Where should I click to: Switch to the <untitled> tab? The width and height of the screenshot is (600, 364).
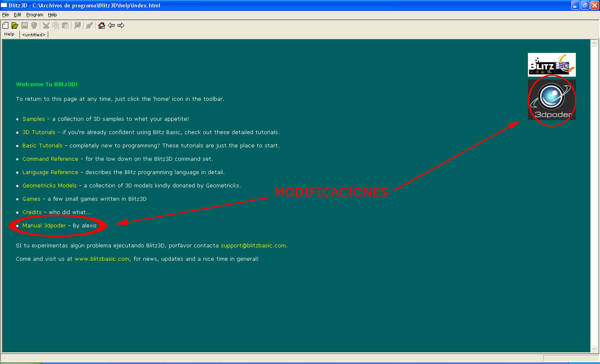pos(34,35)
